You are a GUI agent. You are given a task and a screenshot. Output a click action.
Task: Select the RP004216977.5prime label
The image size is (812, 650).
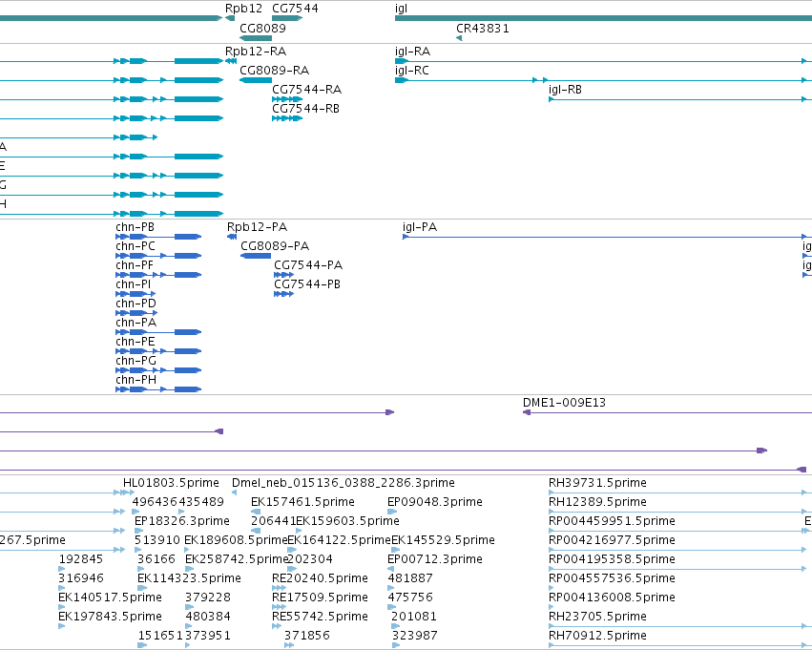(x=613, y=540)
